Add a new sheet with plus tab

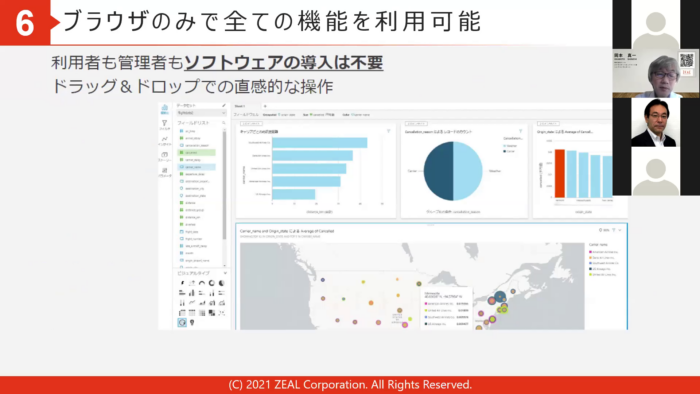click(265, 106)
